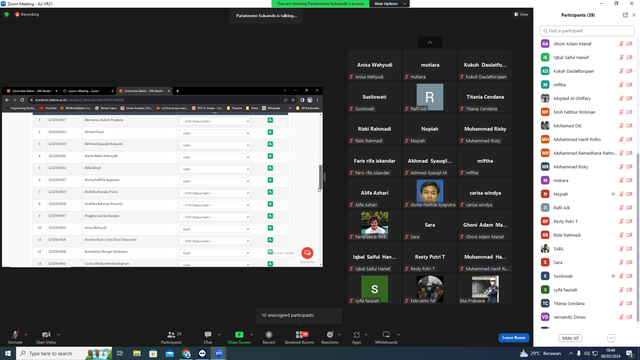640x360 pixels.
Task: Toggle Start Video camera
Action: click(x=46, y=335)
